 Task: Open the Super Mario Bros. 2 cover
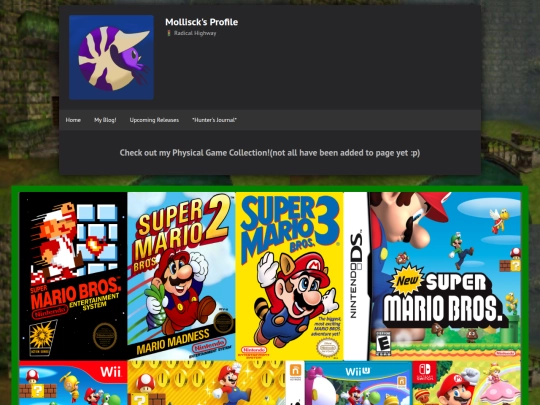[181, 276]
